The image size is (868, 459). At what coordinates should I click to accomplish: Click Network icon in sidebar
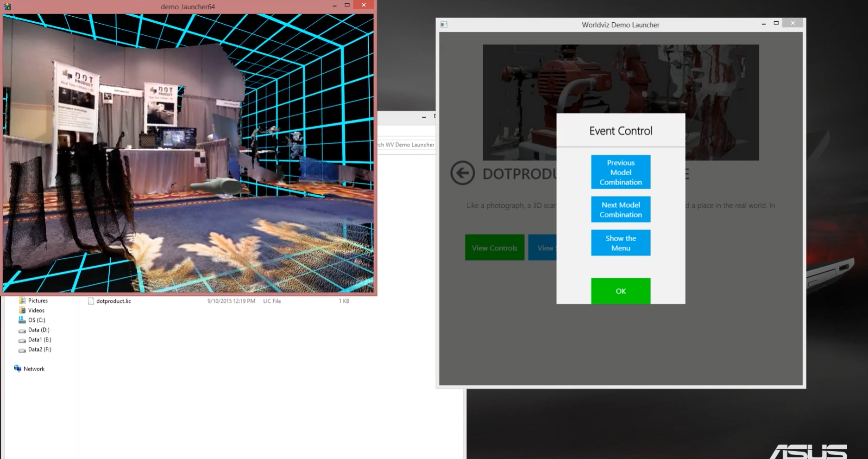coord(18,369)
